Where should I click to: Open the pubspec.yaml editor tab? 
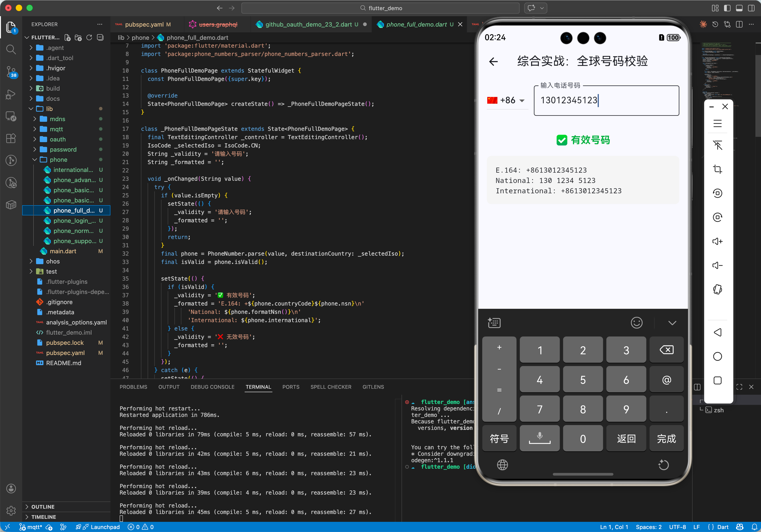click(144, 24)
